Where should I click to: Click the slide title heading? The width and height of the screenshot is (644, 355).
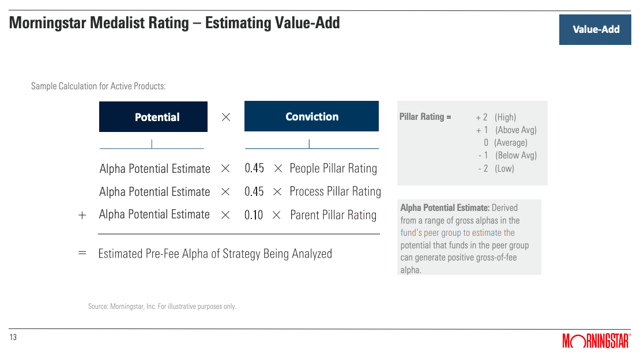175,23
